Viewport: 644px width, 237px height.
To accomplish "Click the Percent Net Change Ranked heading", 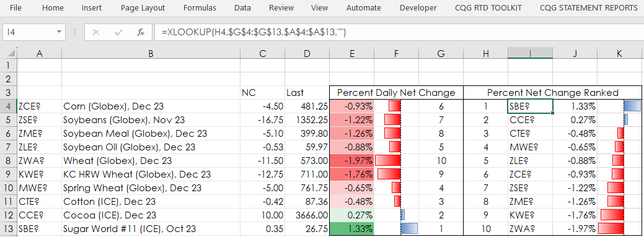I will [552, 93].
